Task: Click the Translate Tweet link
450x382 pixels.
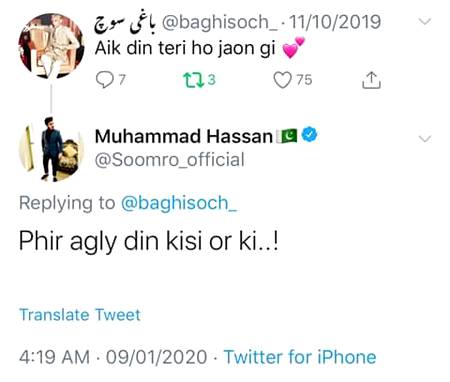Action: coord(80,315)
